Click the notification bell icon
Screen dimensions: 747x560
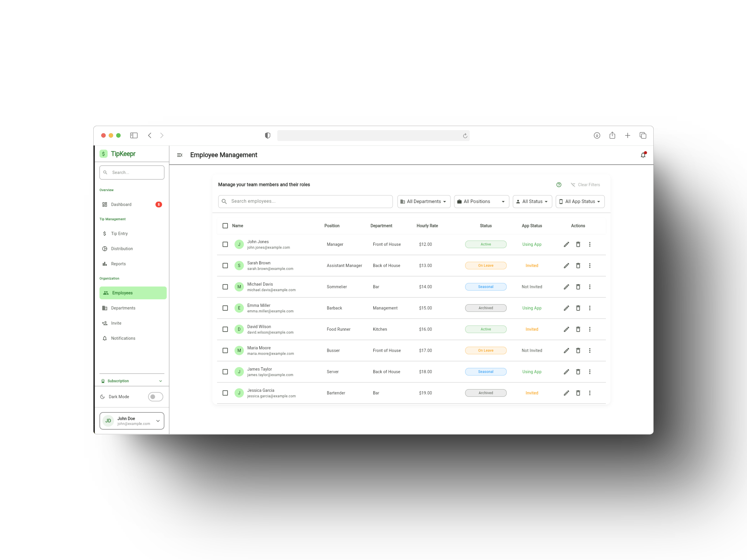coord(643,155)
